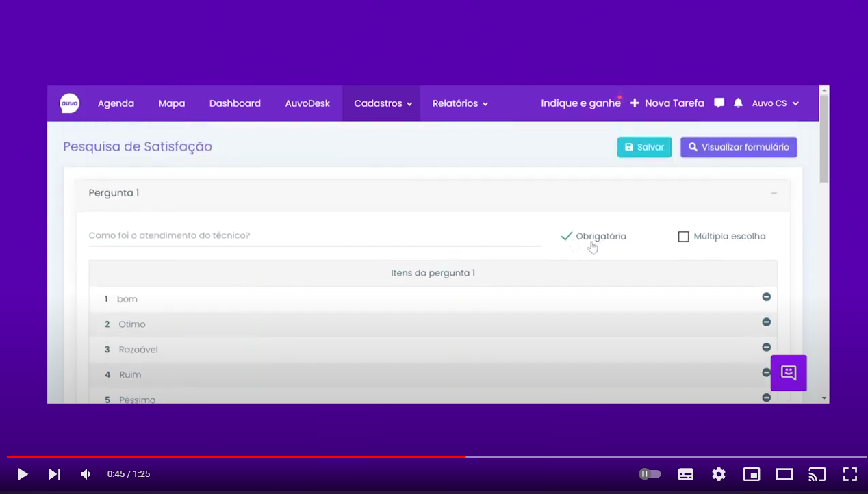The image size is (868, 494).
Task: Open notifications bell icon
Action: point(738,103)
